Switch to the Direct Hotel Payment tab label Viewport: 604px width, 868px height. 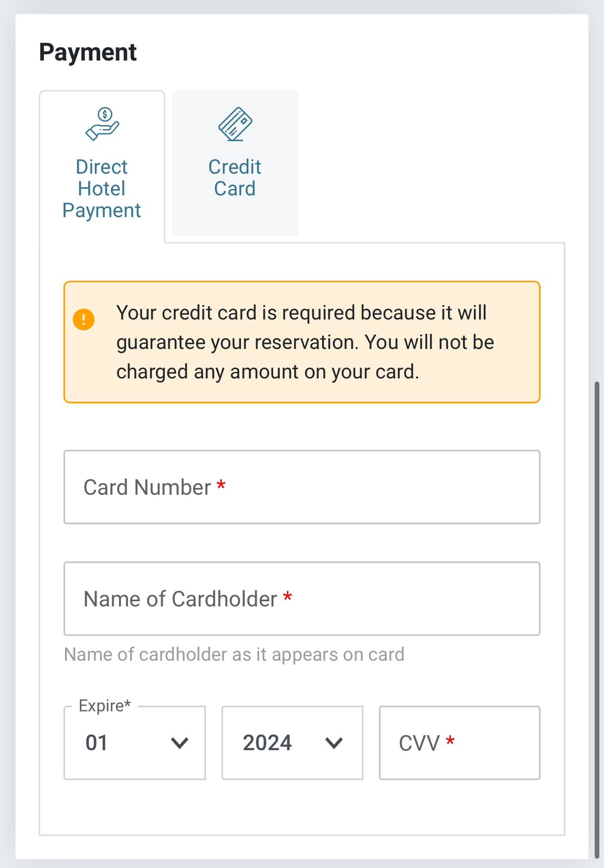click(x=101, y=189)
